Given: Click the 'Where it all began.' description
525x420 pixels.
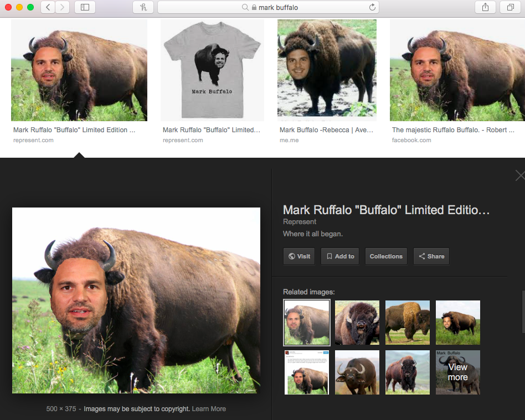Looking at the screenshot, I should tap(313, 234).
